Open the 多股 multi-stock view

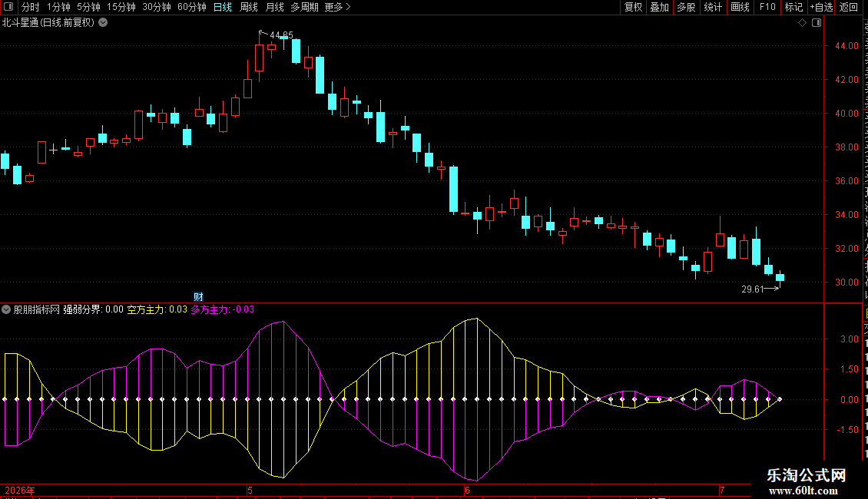(x=687, y=7)
